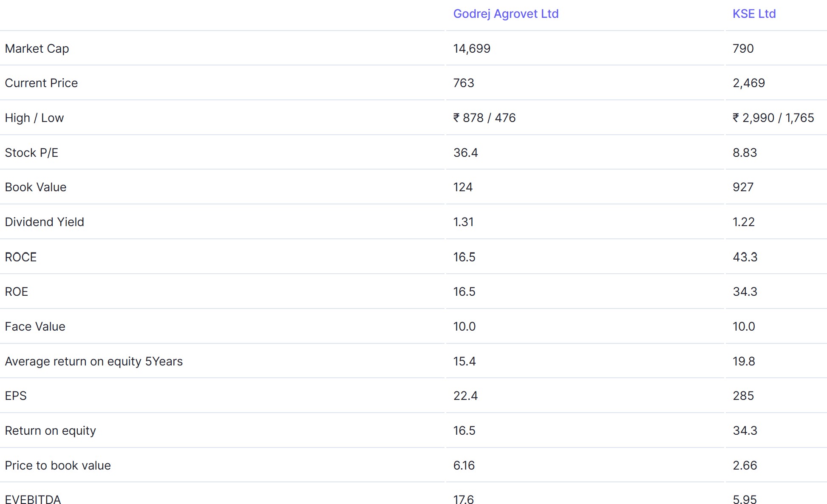Click KSE ROE row value 34.3
Viewport: 827px width, 504px height.
pyautogui.click(x=745, y=292)
